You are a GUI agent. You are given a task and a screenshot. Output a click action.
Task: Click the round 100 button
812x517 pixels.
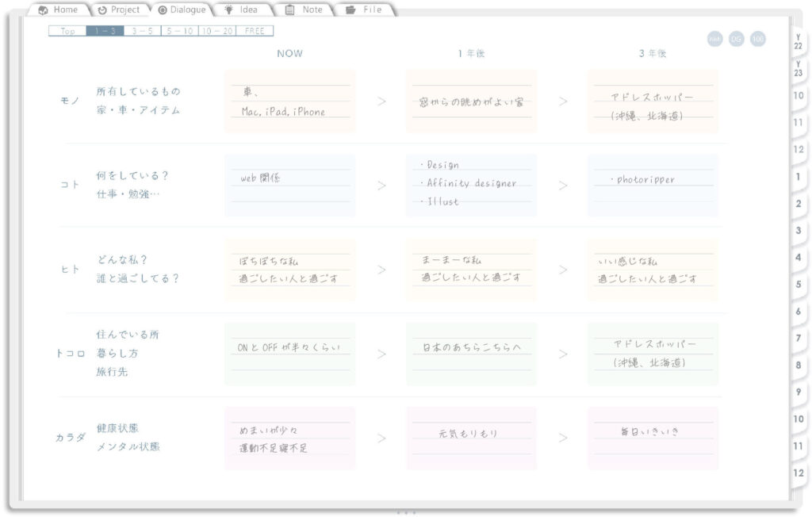click(757, 39)
